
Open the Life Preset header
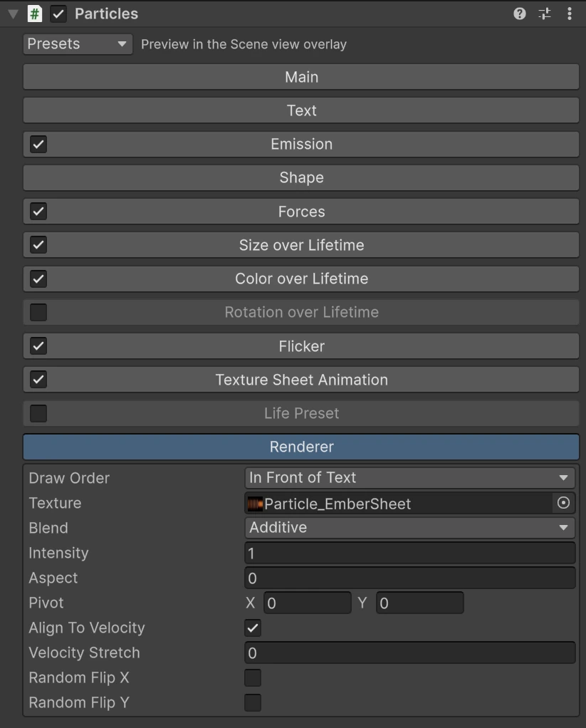(301, 413)
